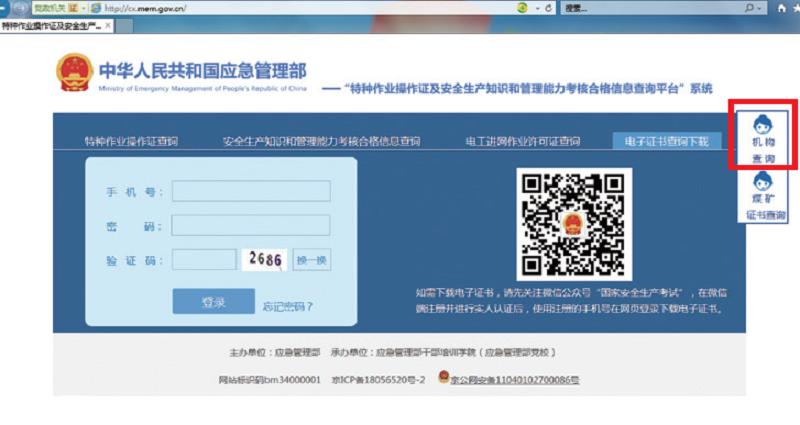
Task: Open the 忘记密码 link
Action: (288, 306)
